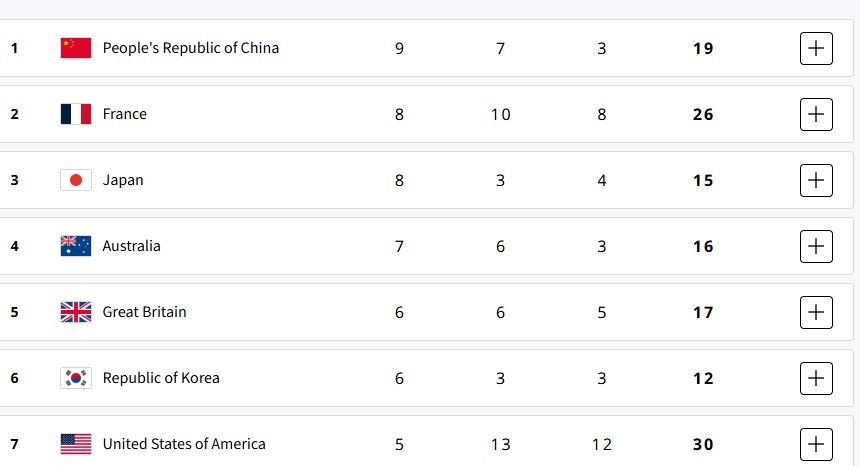Click the Republic of Korea flag
Screen dimensions: 860x466
(76, 378)
